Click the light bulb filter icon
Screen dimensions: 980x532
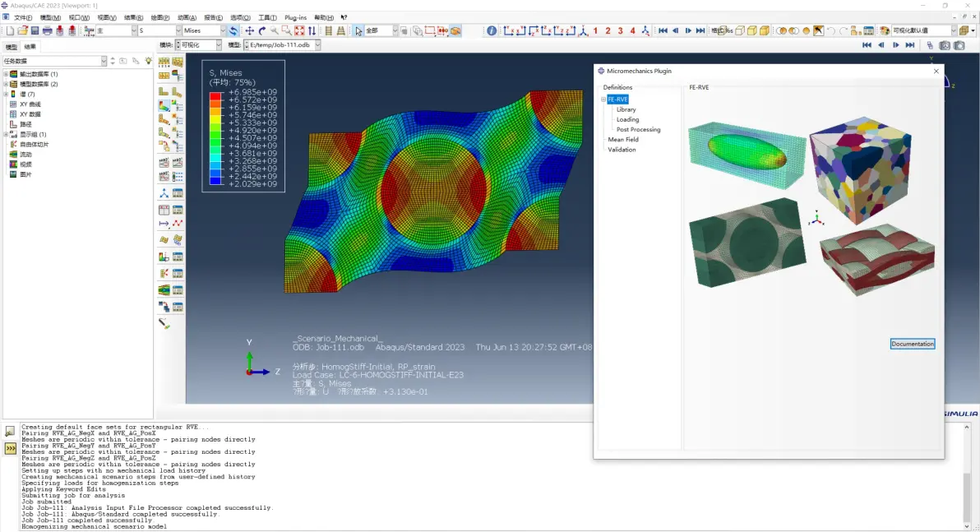(148, 61)
